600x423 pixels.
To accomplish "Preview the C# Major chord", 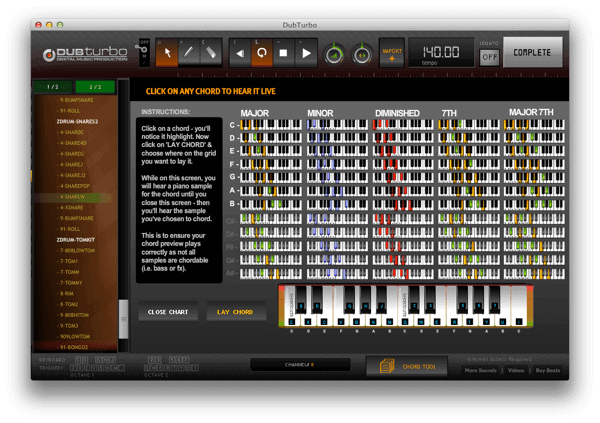I will coord(271,219).
